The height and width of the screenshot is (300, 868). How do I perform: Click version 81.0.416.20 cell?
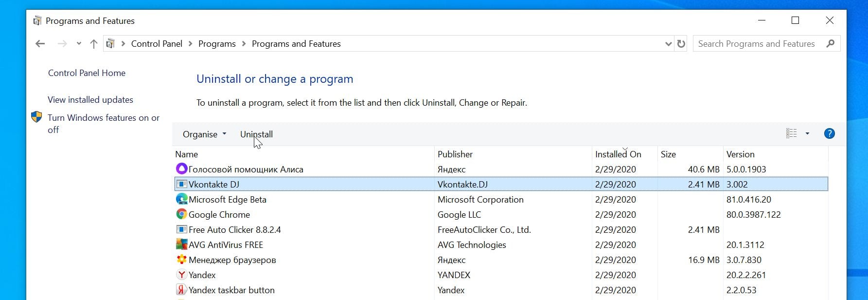click(x=748, y=200)
